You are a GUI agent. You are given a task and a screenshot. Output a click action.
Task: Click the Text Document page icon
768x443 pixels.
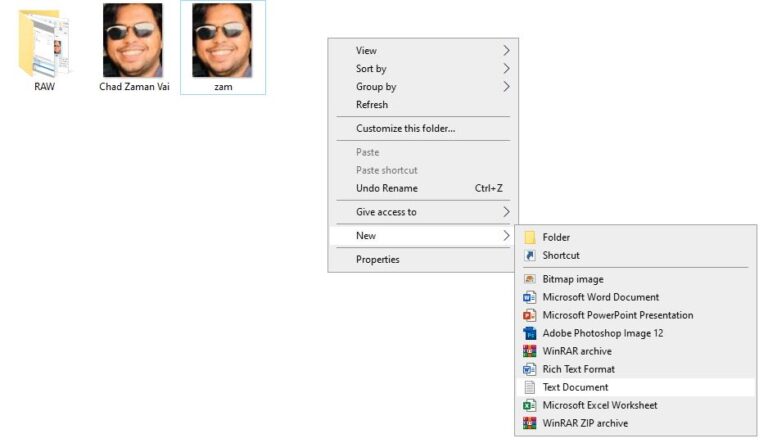tap(529, 388)
